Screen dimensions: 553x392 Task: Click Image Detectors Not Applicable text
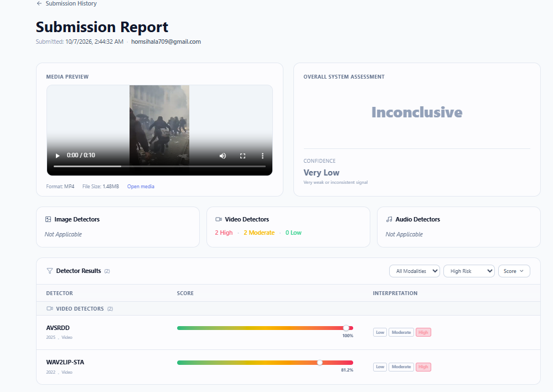point(63,234)
